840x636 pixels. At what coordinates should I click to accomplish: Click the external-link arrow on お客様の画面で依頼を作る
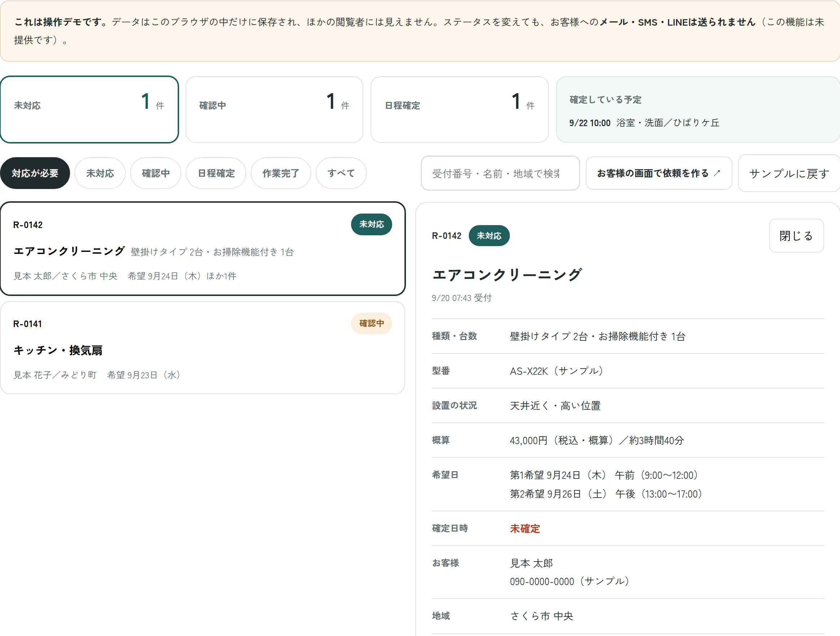point(716,173)
